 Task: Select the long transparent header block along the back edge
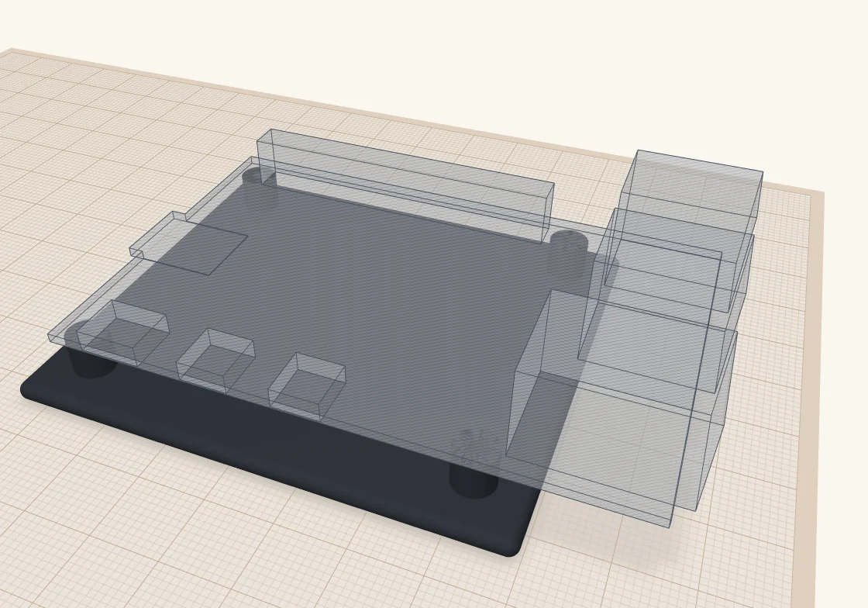click(x=405, y=185)
